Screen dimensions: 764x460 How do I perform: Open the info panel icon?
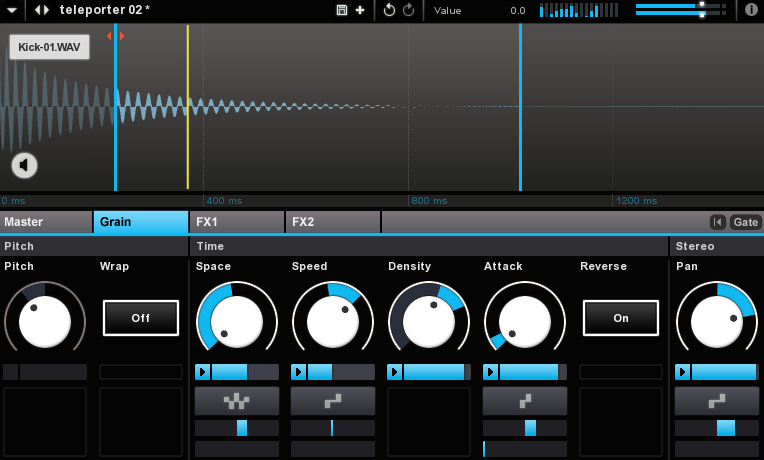(751, 10)
